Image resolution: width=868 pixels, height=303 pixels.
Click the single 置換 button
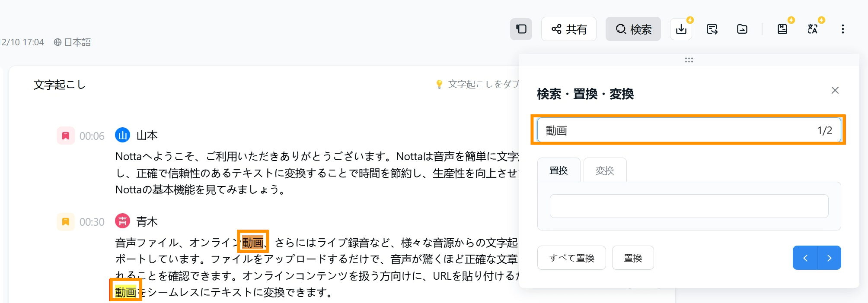633,258
